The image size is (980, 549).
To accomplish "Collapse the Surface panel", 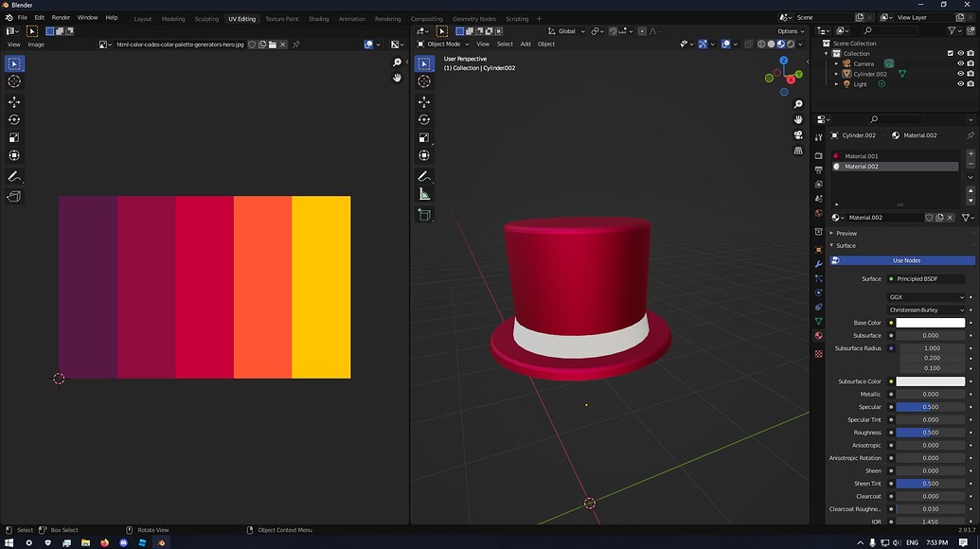I will point(845,245).
